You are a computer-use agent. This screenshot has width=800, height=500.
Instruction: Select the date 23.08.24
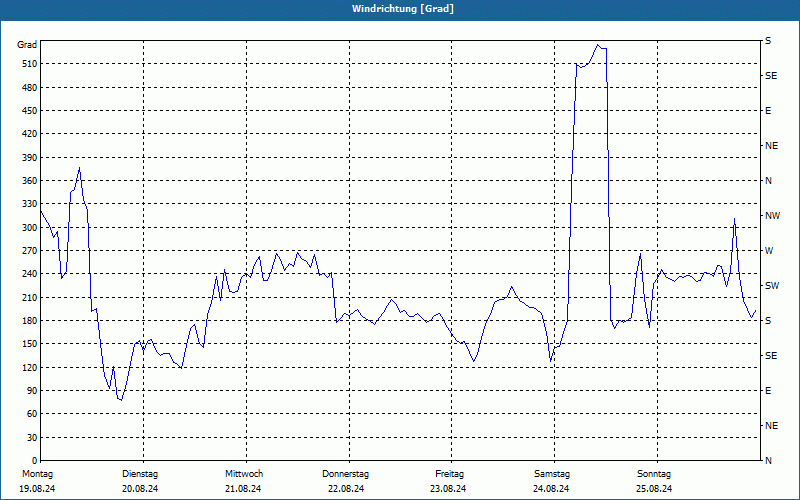(x=448, y=489)
